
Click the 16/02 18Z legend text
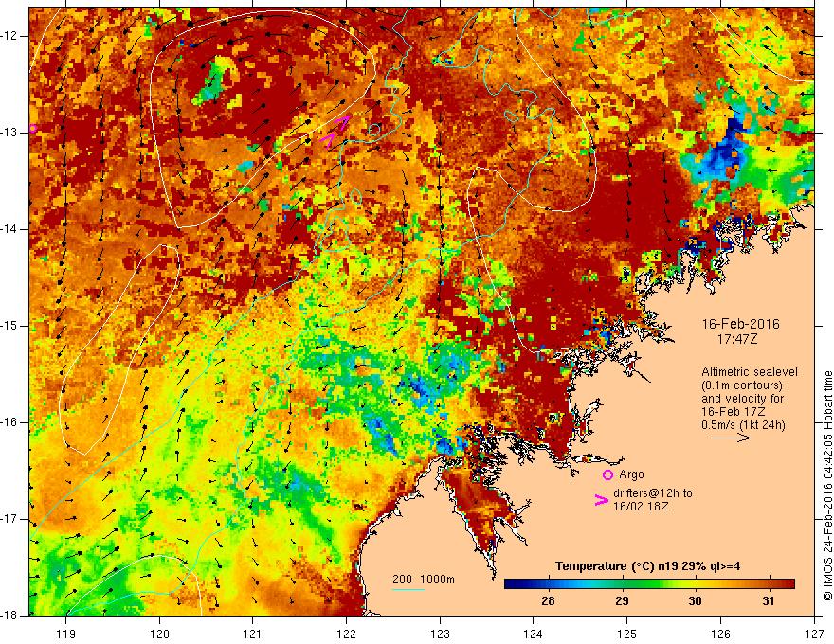[641, 506]
